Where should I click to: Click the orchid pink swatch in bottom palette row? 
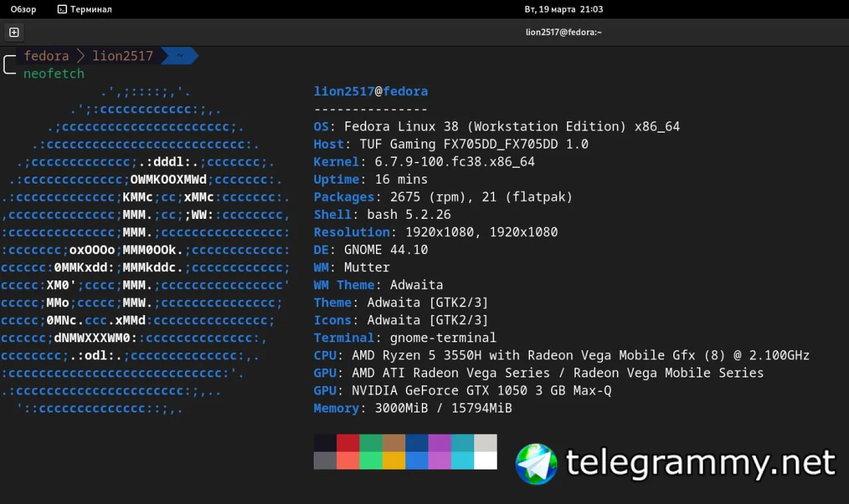point(440,460)
